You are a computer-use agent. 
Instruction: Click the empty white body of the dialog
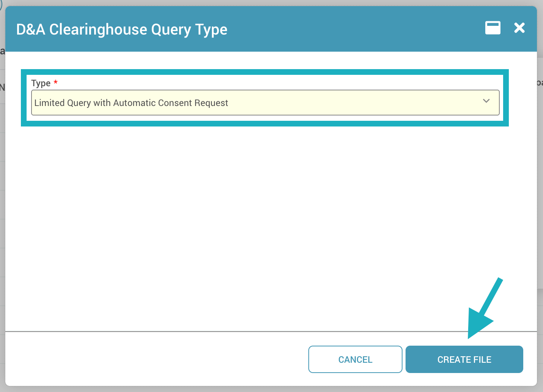266,228
